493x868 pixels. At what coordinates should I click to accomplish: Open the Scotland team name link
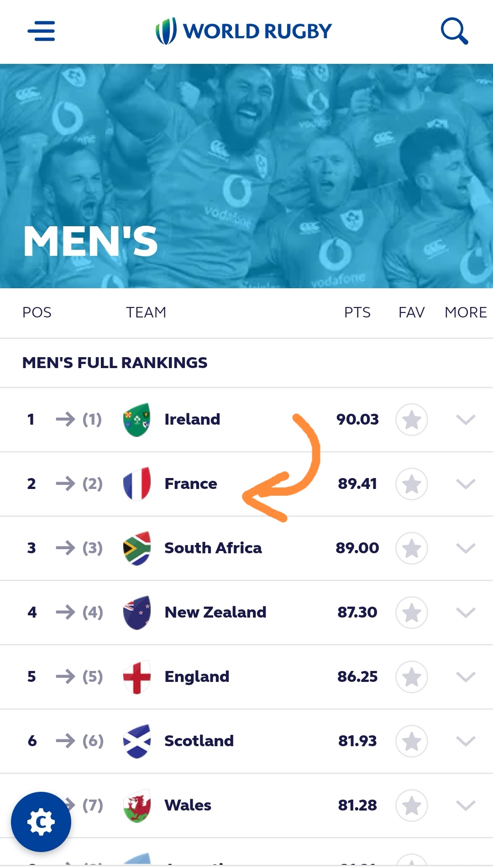click(x=199, y=741)
